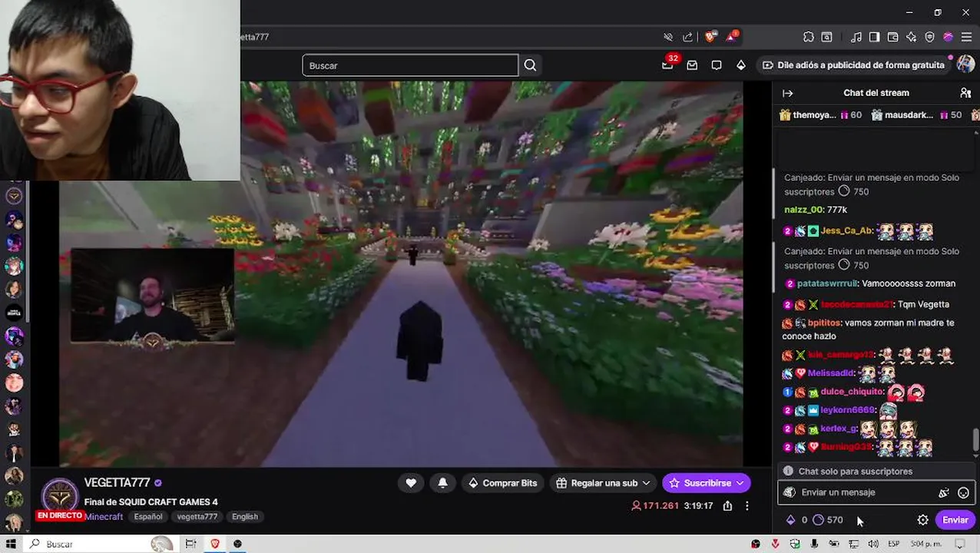This screenshot has height=553, width=980.
Task: Click the share page icon in address bar
Action: 687,37
